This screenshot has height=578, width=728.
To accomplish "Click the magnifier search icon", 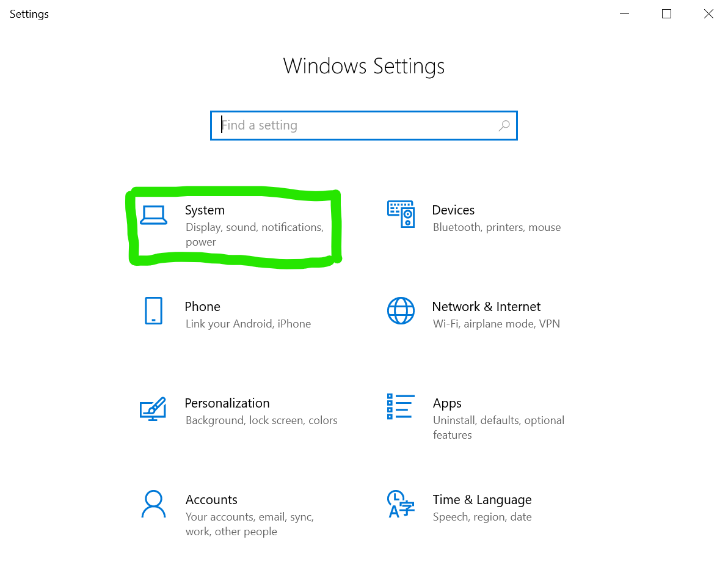I will click(504, 125).
